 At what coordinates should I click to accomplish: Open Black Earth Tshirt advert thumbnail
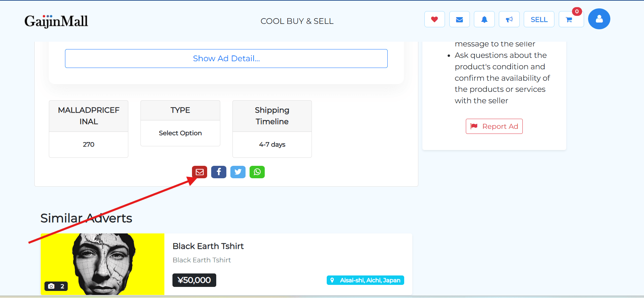pos(102,264)
